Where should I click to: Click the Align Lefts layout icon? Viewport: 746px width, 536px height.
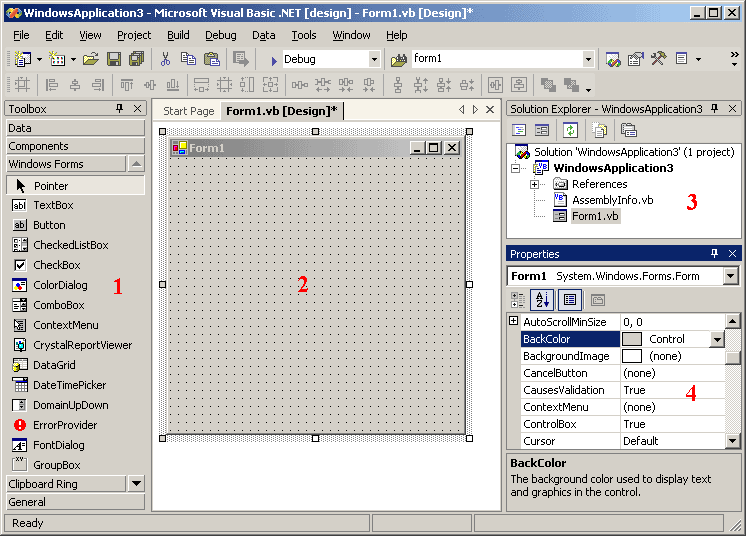click(51, 85)
